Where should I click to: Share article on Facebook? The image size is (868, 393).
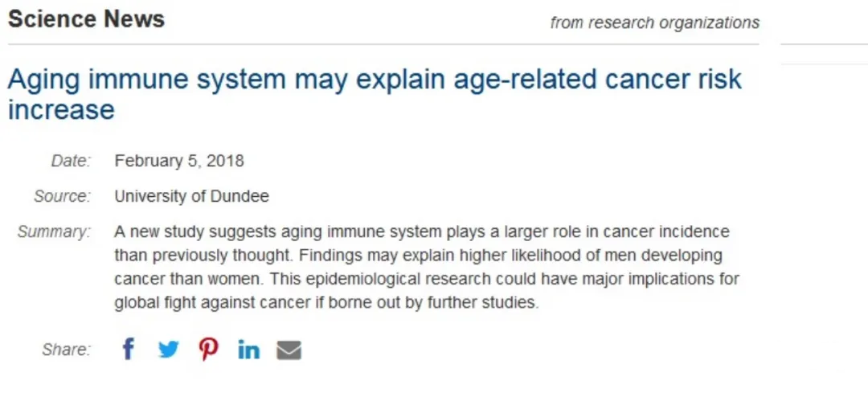(128, 350)
